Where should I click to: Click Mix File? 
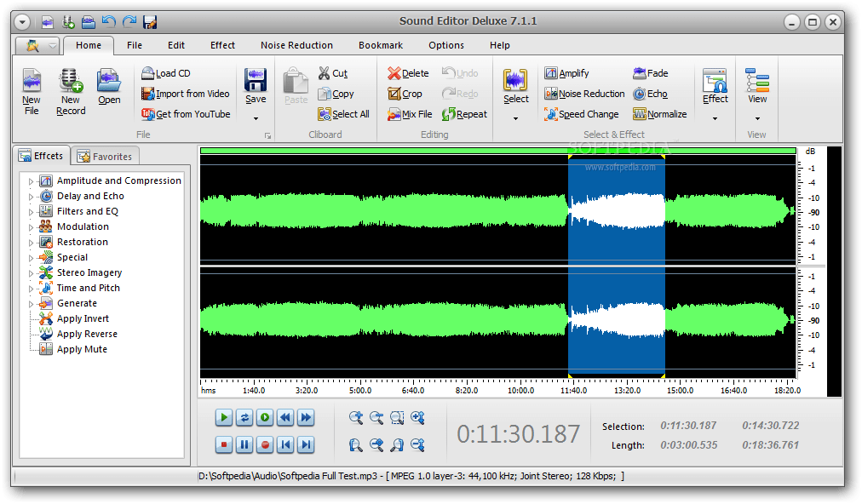(410, 114)
